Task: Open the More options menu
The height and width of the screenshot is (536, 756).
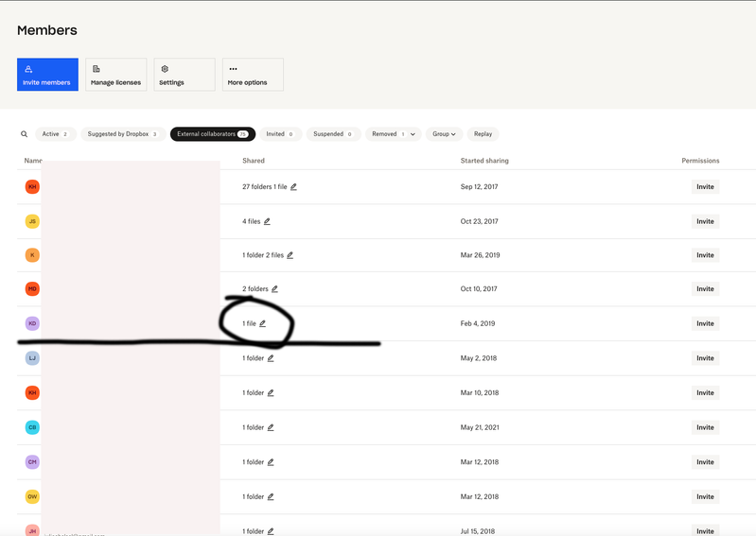Action: (x=253, y=75)
